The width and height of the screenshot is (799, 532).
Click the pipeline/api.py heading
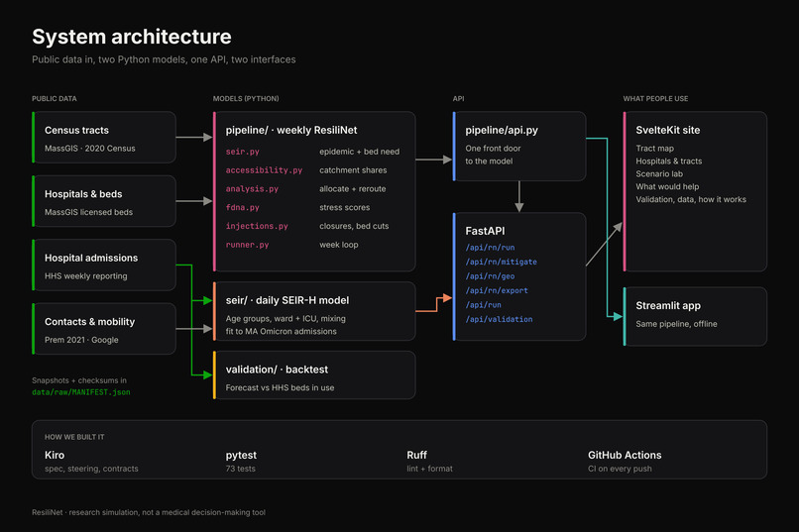coord(502,130)
